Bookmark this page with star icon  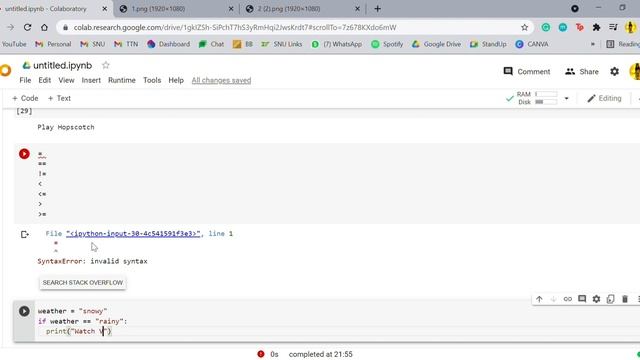point(524,27)
